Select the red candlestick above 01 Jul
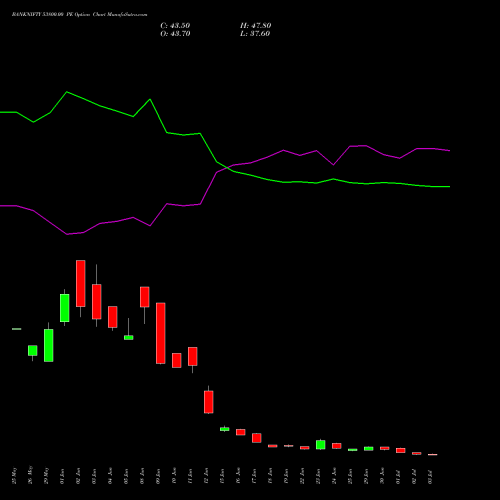This screenshot has height=500, width=500. pyautogui.click(x=401, y=450)
